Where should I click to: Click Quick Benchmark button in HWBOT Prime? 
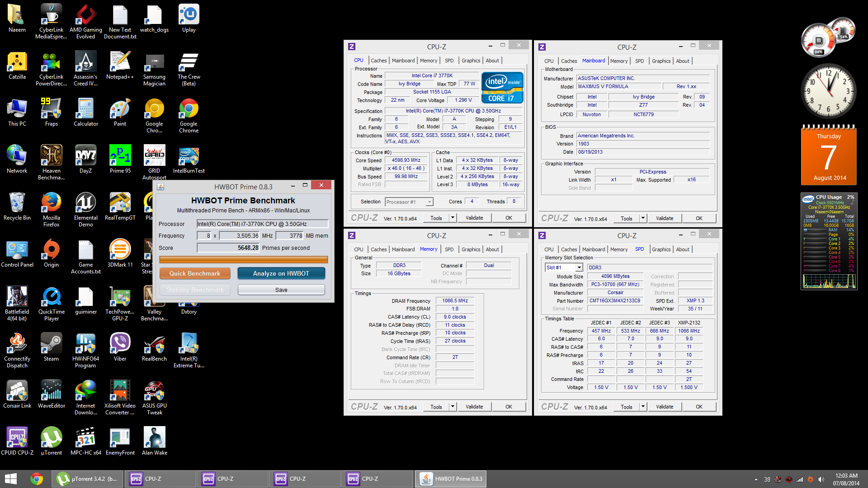[195, 273]
